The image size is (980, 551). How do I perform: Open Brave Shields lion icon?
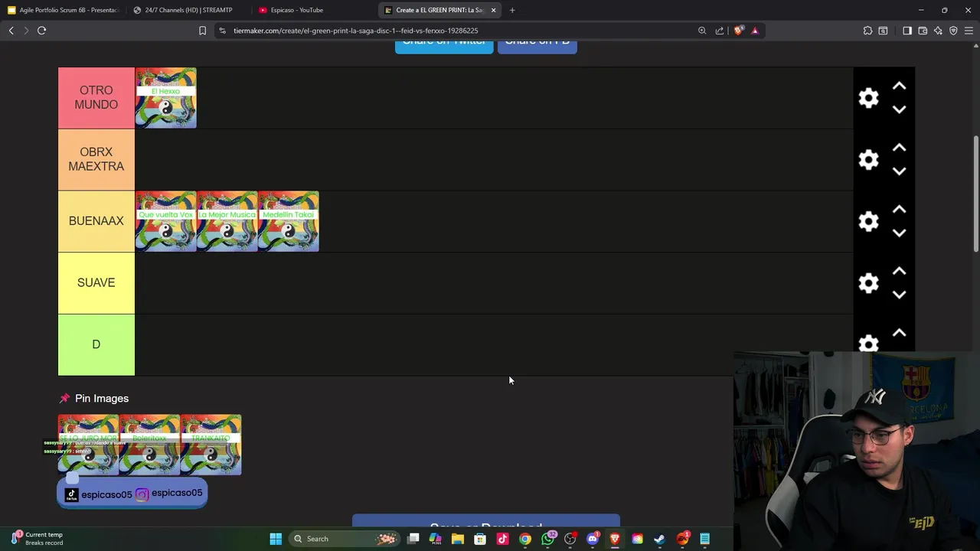coord(738,31)
